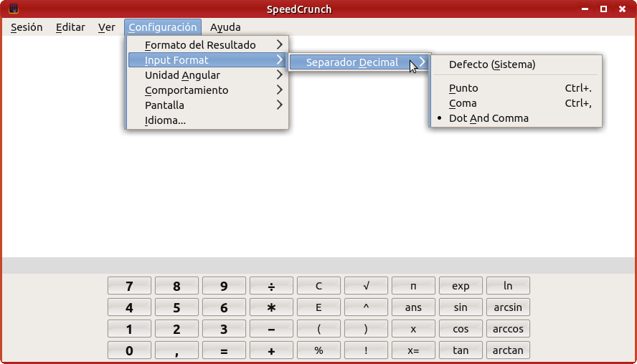Select Coma as decimal separator
The image size is (637, 364).
pos(516,103)
